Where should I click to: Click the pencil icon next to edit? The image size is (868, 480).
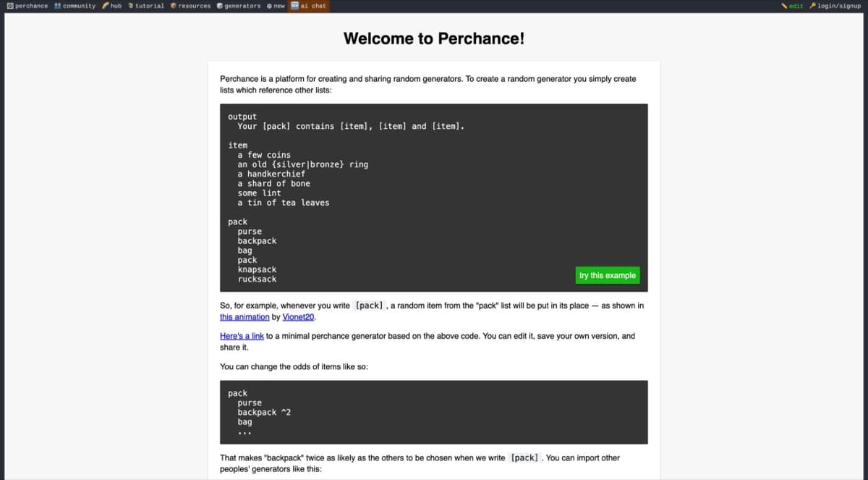784,6
